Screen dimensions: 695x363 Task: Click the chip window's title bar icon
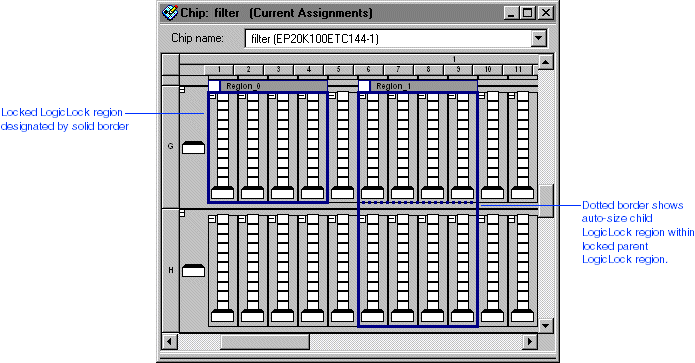click(170, 12)
